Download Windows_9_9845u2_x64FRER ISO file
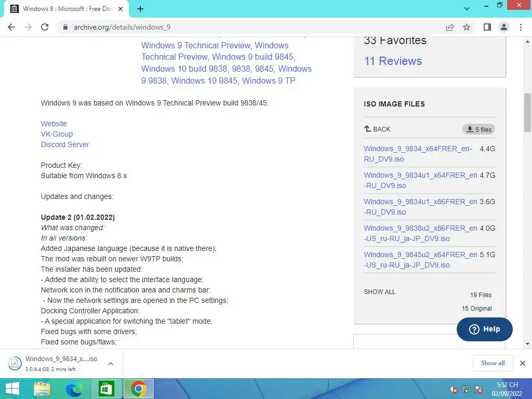 [x=420, y=260]
